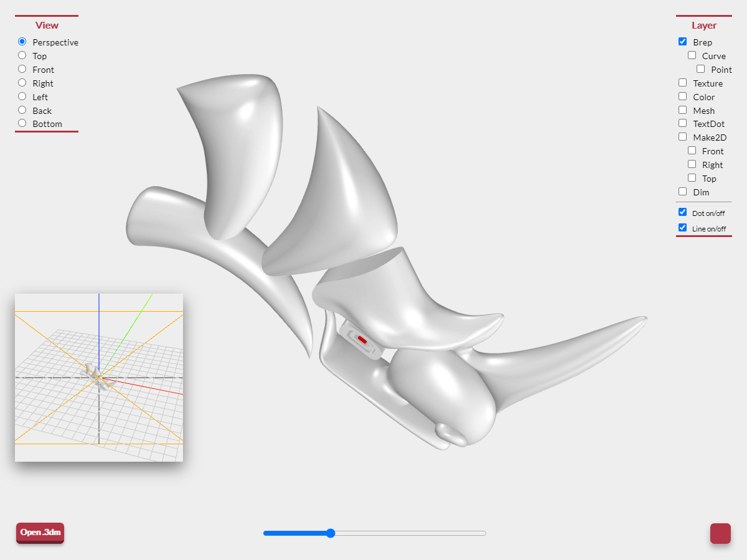The height and width of the screenshot is (560, 747).
Task: Select the Front view option
Action: click(22, 69)
